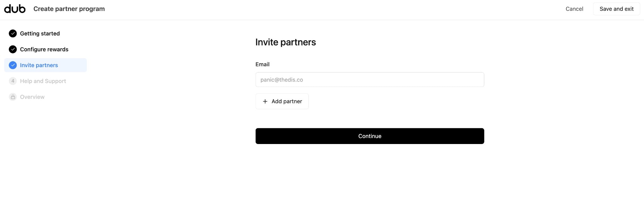Click the checkmark icon beside Getting started
Screen dimensions: 644x203
pyautogui.click(x=13, y=33)
